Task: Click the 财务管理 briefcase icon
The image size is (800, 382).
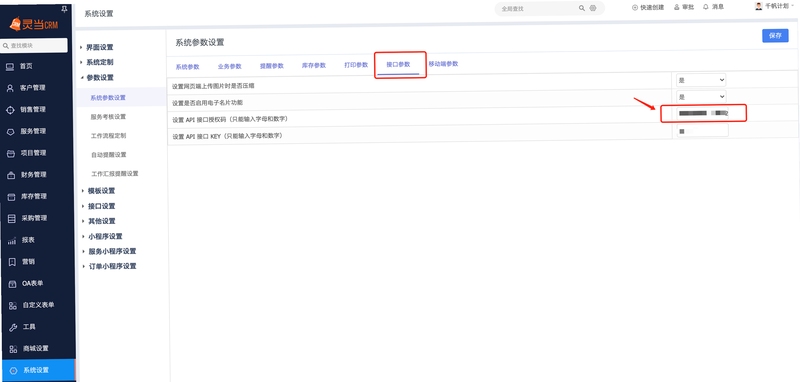Action: [11, 175]
